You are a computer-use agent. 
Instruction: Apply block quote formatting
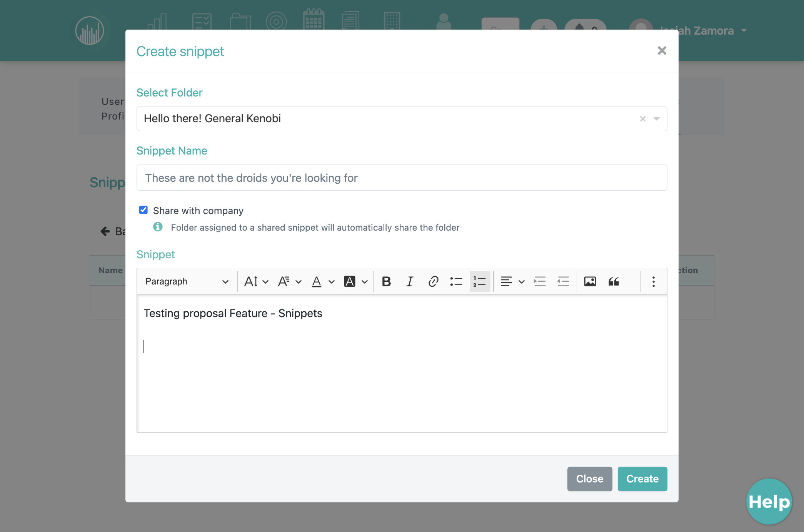pos(614,281)
